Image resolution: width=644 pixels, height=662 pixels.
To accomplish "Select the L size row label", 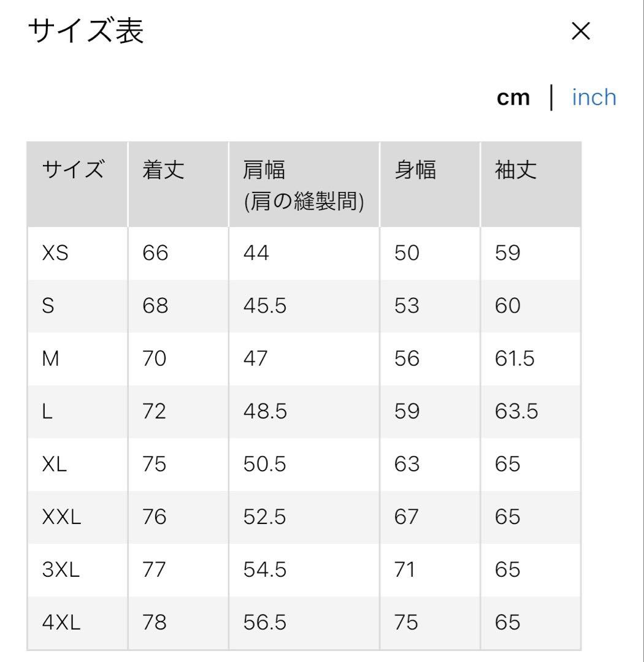I will click(x=47, y=411).
